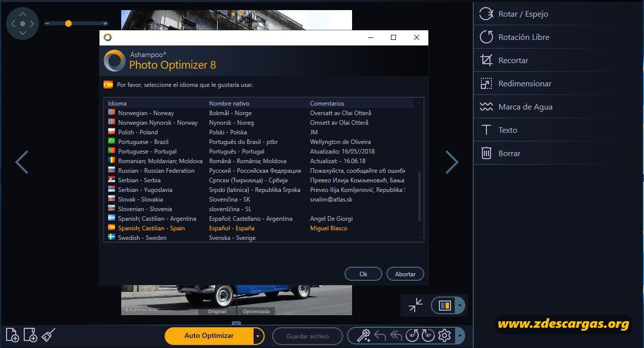
Task: Rotate image 90° clockwise
Action: coord(428,335)
